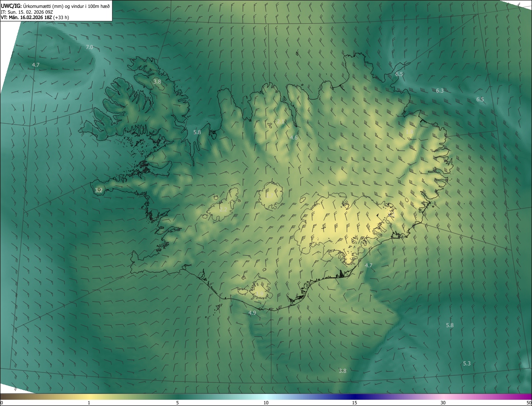The image size is (532, 406).
Task: Click the "6.5" value at the northeast peninsula coast
Action: click(399, 74)
